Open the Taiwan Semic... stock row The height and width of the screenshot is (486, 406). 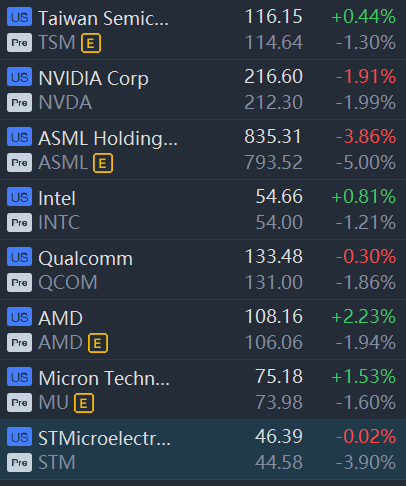coord(203,30)
